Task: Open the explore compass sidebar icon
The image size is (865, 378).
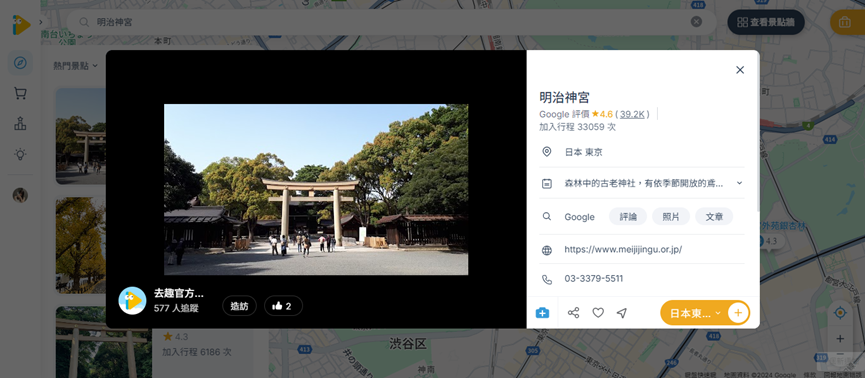Action: (20, 63)
